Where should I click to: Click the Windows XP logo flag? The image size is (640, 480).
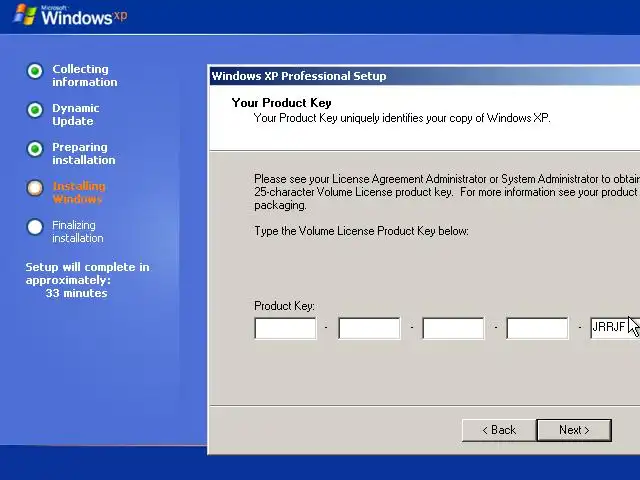pyautogui.click(x=24, y=15)
